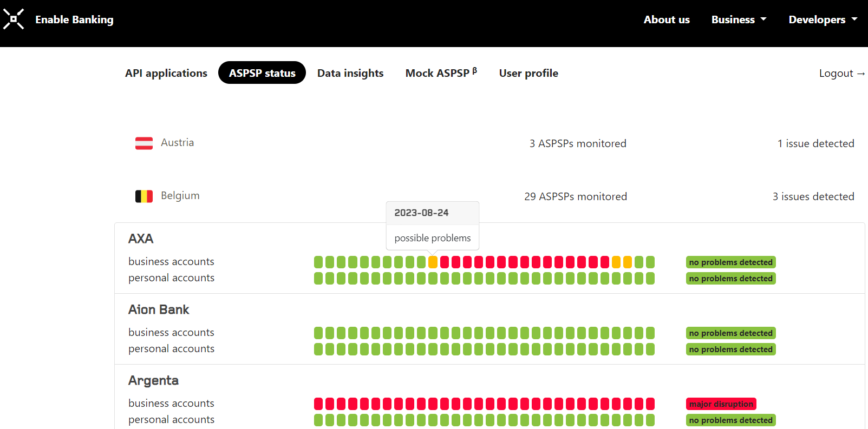This screenshot has height=429, width=868.
Task: Expand the Developers dropdown menu
Action: (823, 19)
